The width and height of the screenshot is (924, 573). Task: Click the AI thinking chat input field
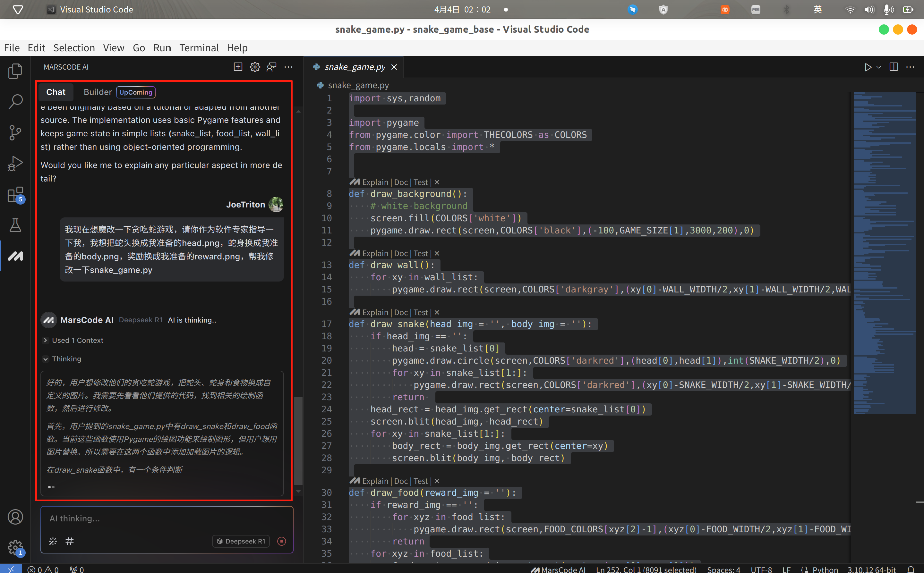(167, 518)
